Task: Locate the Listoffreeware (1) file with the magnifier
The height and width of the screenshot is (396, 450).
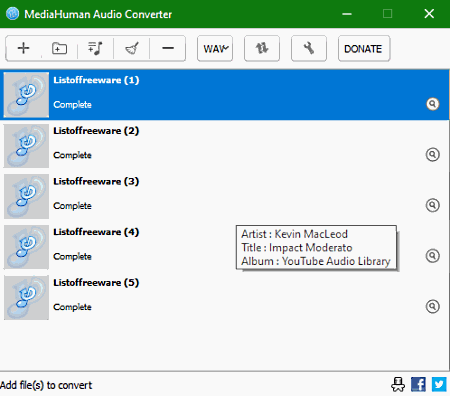Action: 433,104
